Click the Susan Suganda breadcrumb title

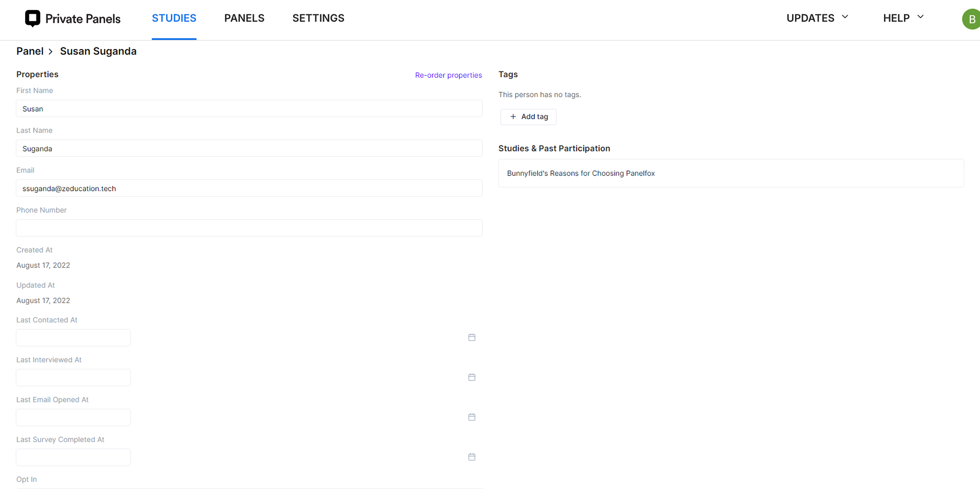98,51
